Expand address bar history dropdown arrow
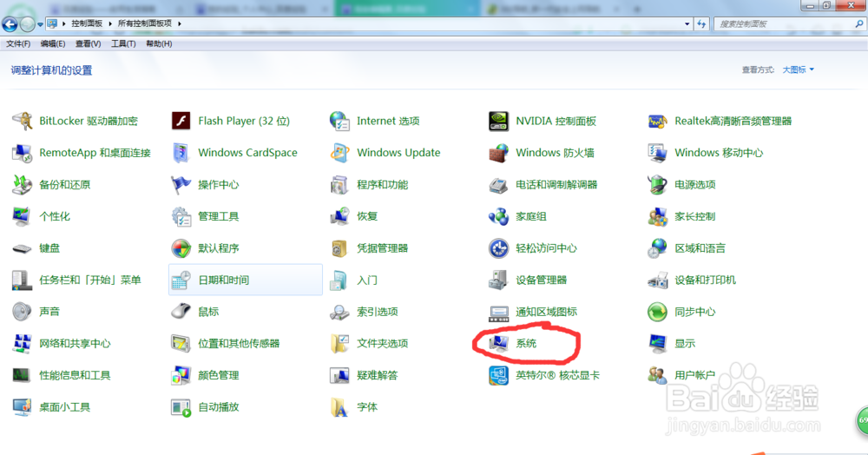868x455 pixels. point(687,23)
